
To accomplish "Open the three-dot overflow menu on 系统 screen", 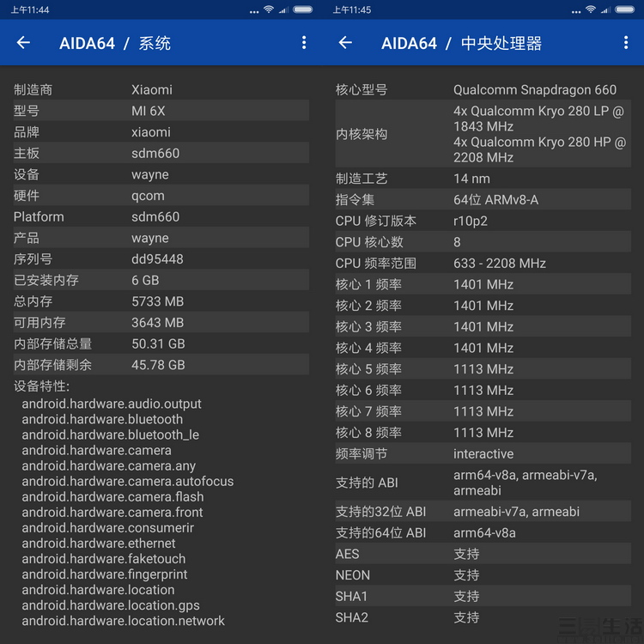I will (x=304, y=43).
